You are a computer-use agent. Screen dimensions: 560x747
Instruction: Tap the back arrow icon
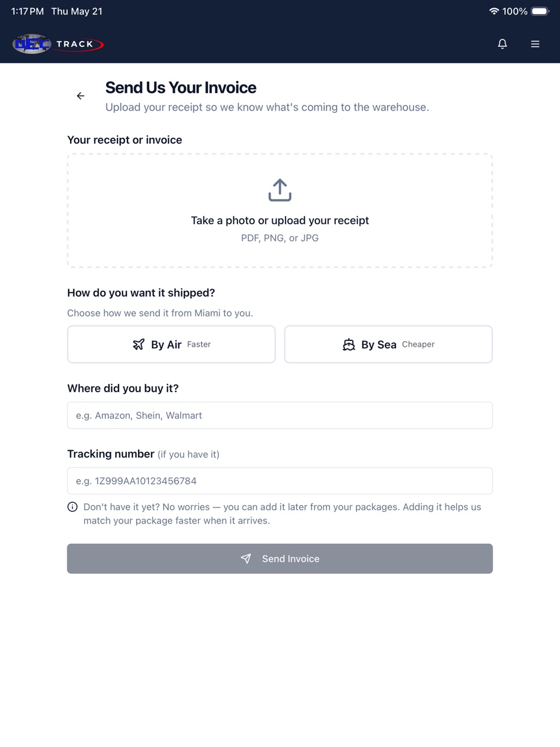coord(80,96)
